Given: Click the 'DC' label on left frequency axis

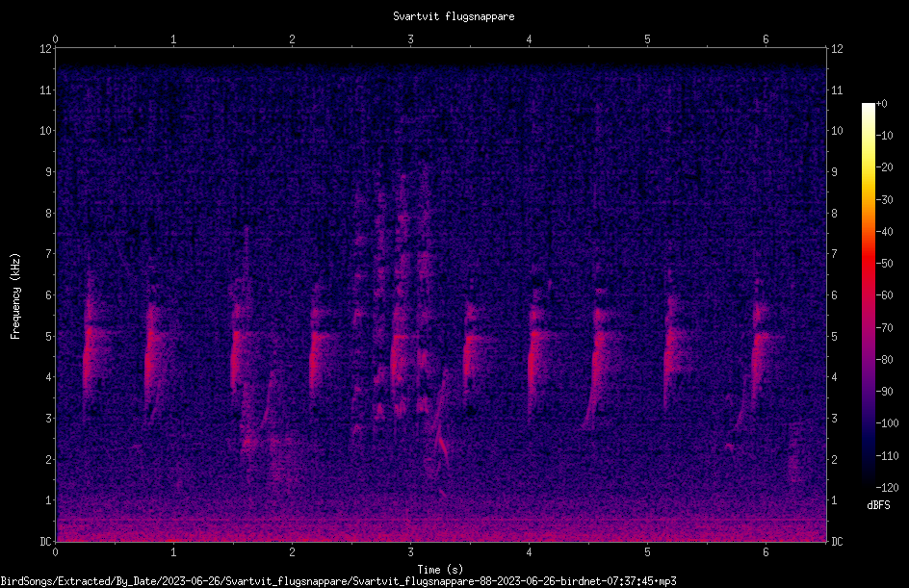Looking at the screenshot, I should 45,542.
